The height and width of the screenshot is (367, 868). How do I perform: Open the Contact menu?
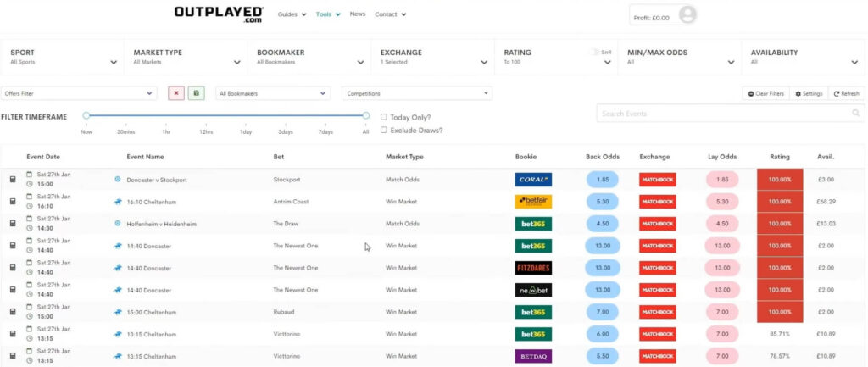pyautogui.click(x=390, y=14)
